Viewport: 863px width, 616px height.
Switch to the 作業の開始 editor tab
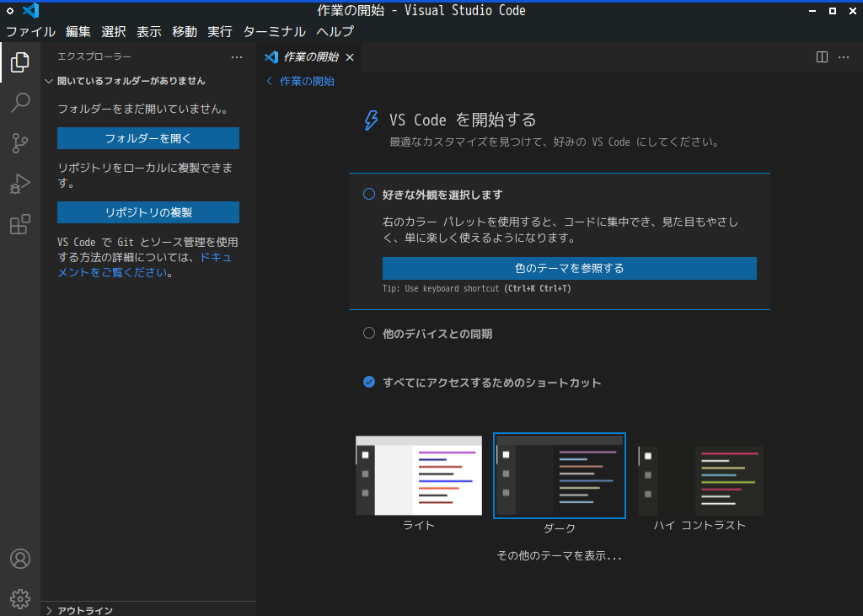click(x=309, y=57)
